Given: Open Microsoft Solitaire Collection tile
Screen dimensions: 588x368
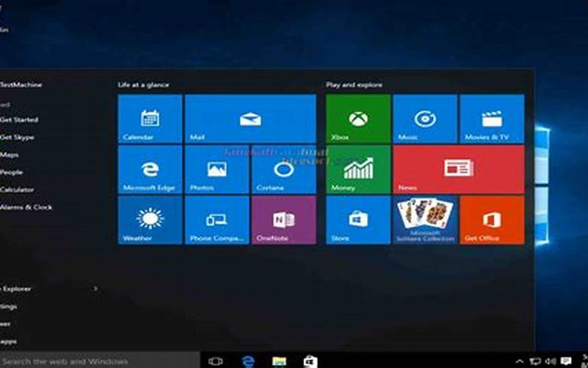Looking at the screenshot, I should point(425,220).
